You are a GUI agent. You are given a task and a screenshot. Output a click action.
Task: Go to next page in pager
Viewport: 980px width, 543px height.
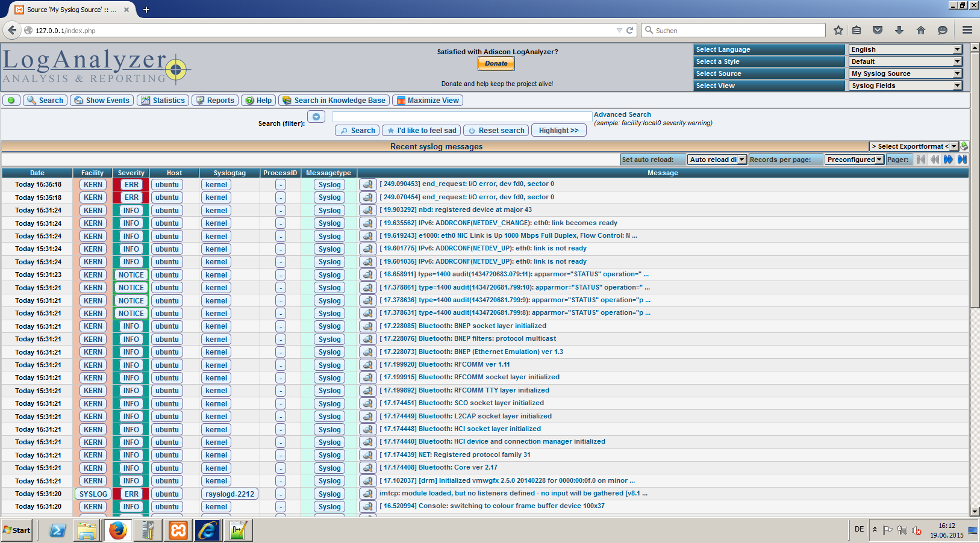(x=948, y=160)
